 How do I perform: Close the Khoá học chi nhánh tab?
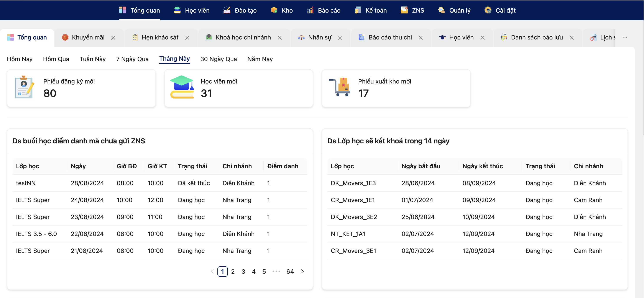pyautogui.click(x=280, y=38)
